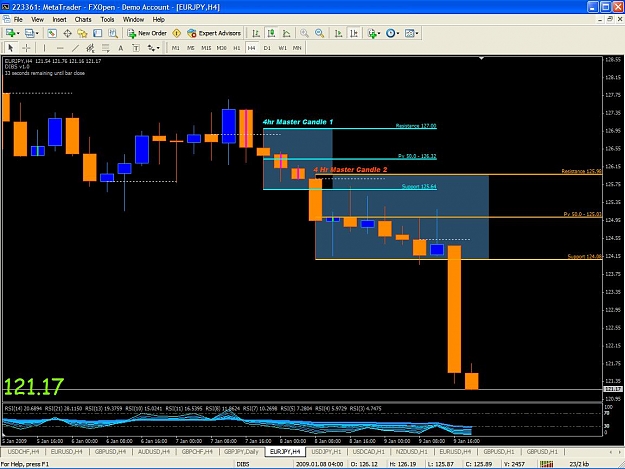Select the H4 timeframe button
625x469 pixels.
251,48
